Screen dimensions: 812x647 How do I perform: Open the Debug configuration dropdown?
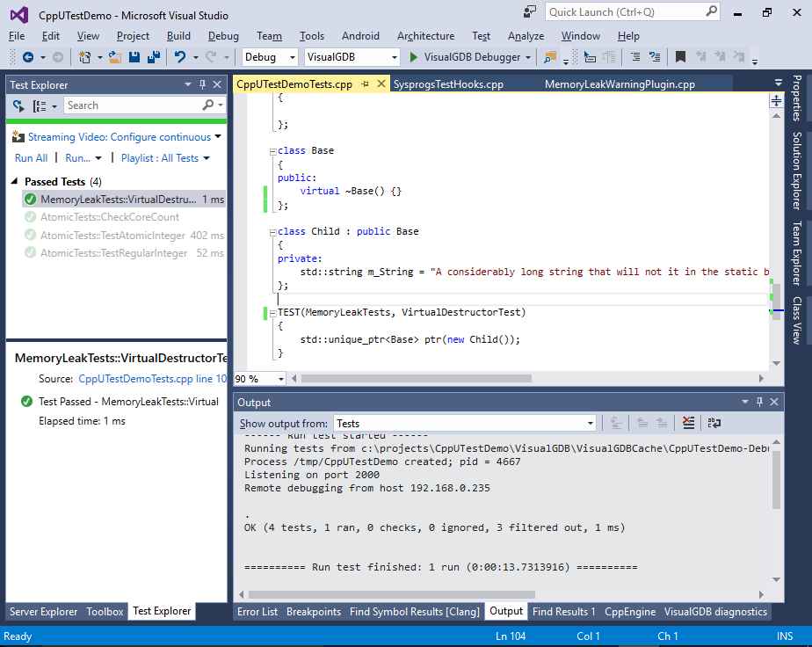(x=271, y=57)
